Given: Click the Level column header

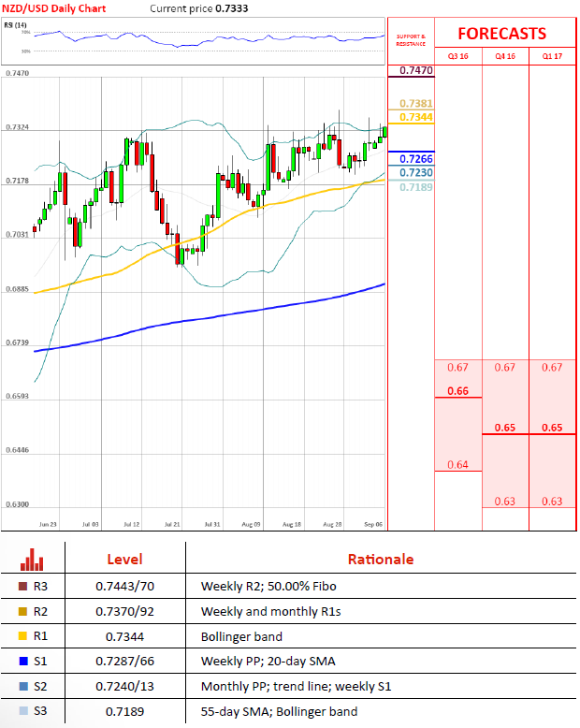Looking at the screenshot, I should pos(124,560).
